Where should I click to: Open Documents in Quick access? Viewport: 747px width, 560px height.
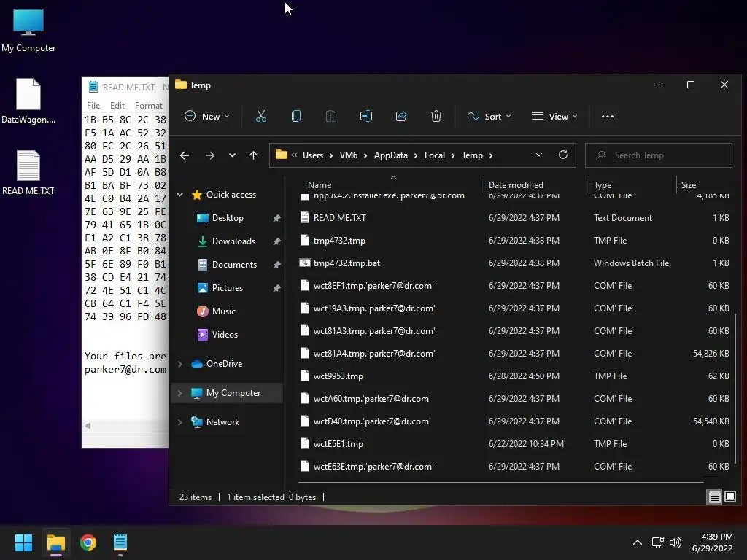[234, 265]
